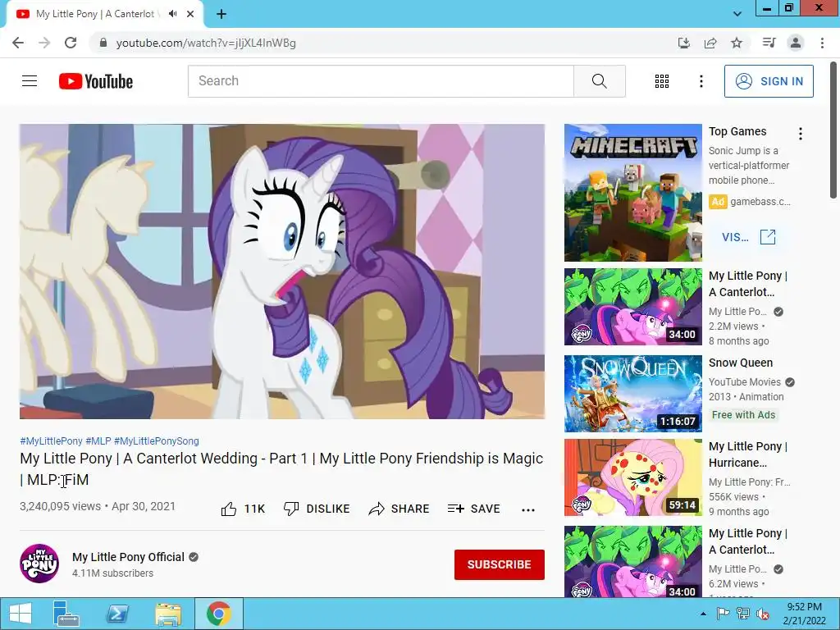The width and height of the screenshot is (840, 630).
Task: Open more actions ellipsis under video
Action: point(528,509)
